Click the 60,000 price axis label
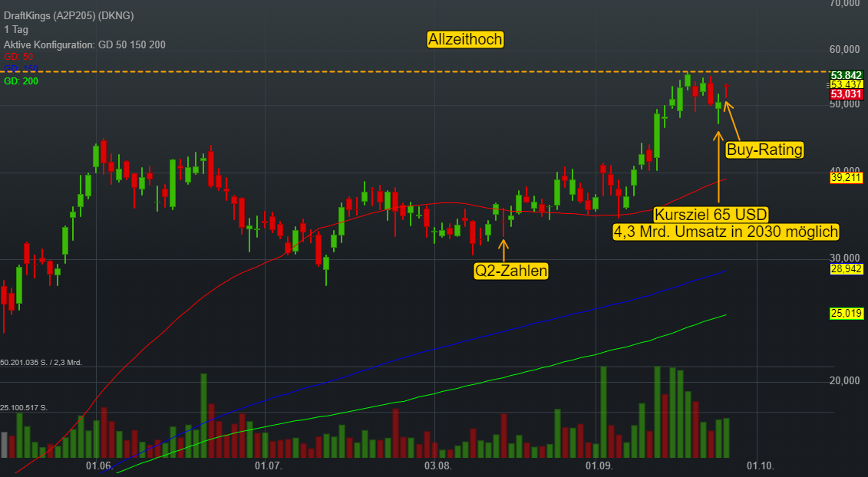Image resolution: width=868 pixels, height=477 pixels. pos(845,50)
